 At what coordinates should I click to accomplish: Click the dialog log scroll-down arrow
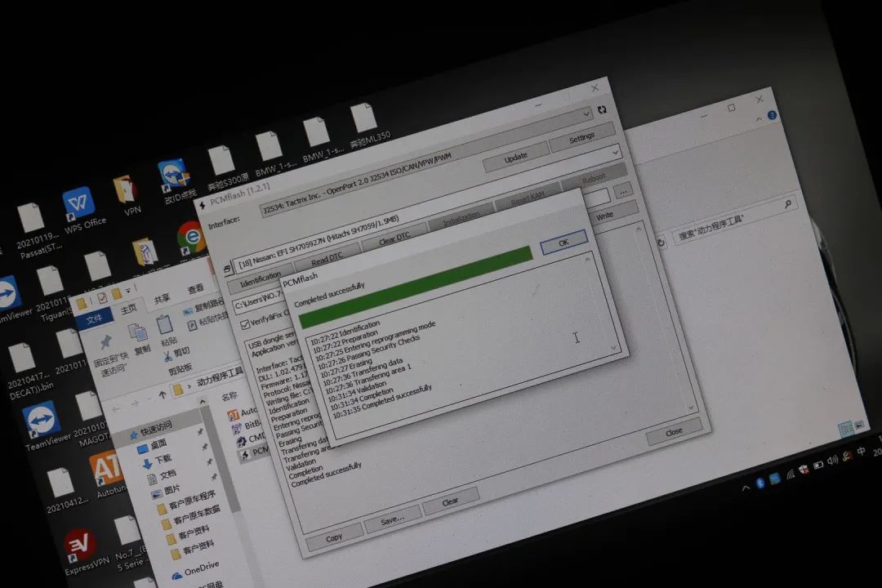click(x=612, y=347)
